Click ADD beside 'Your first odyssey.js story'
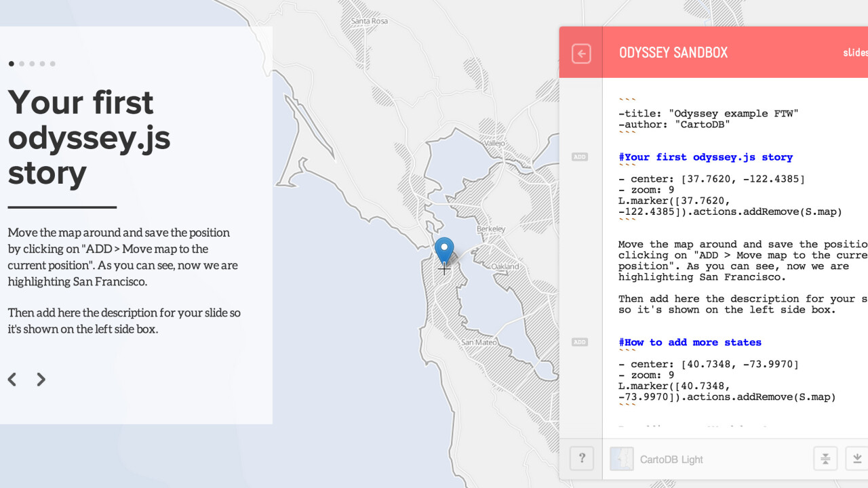This screenshot has width=868, height=488. [x=579, y=157]
